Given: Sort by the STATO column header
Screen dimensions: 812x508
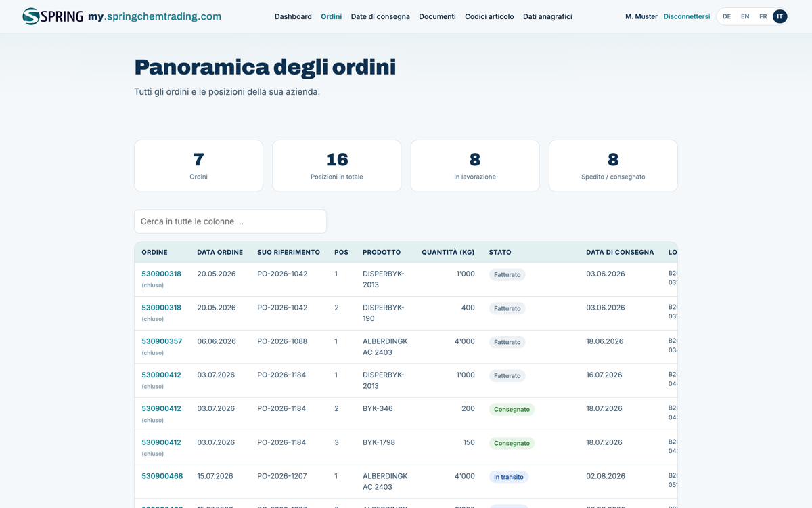Looking at the screenshot, I should click(x=500, y=252).
